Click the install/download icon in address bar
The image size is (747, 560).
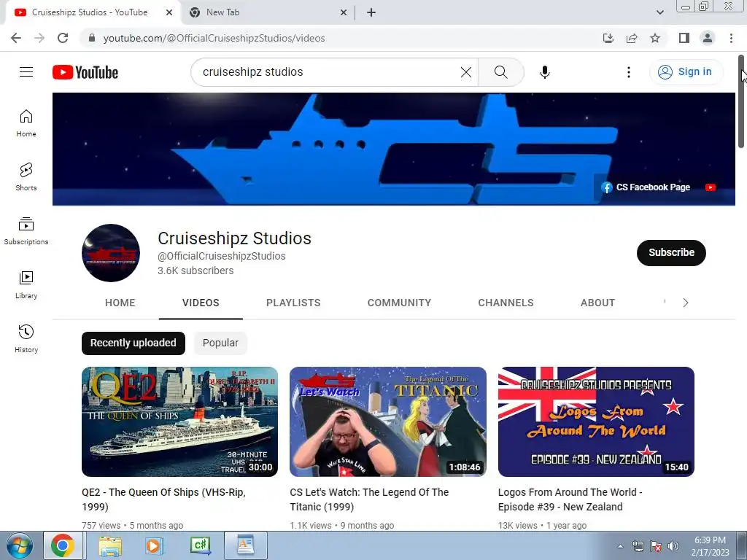608,38
